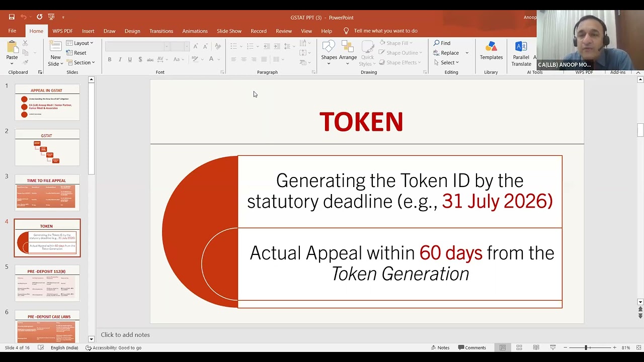644x362 pixels.
Task: Click the Shapes gallery icon
Action: [329, 47]
